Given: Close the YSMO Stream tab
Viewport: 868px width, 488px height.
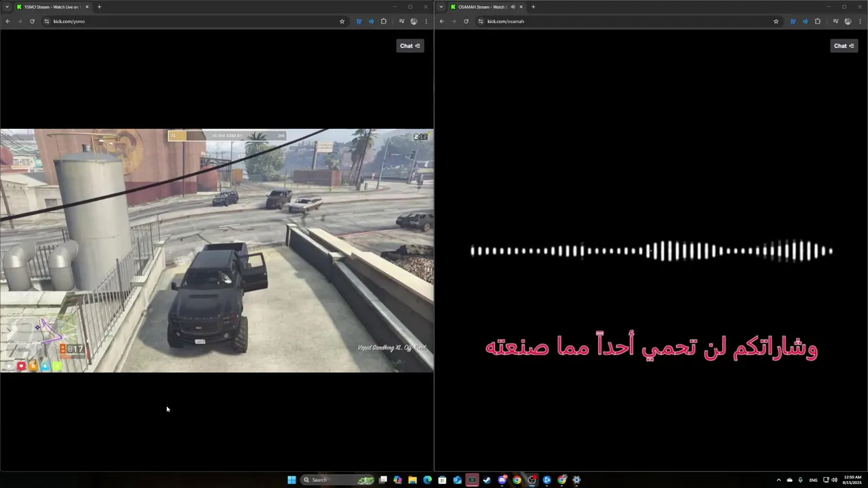Looking at the screenshot, I should (87, 7).
